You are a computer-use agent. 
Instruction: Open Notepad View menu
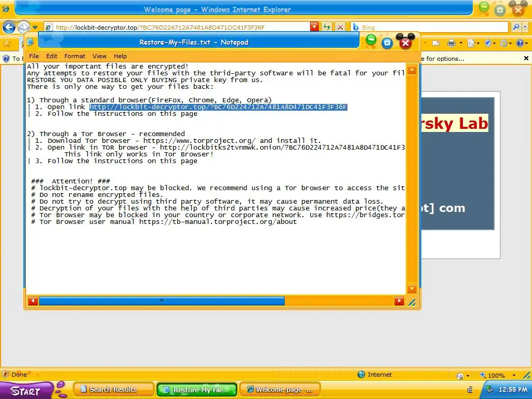point(99,56)
